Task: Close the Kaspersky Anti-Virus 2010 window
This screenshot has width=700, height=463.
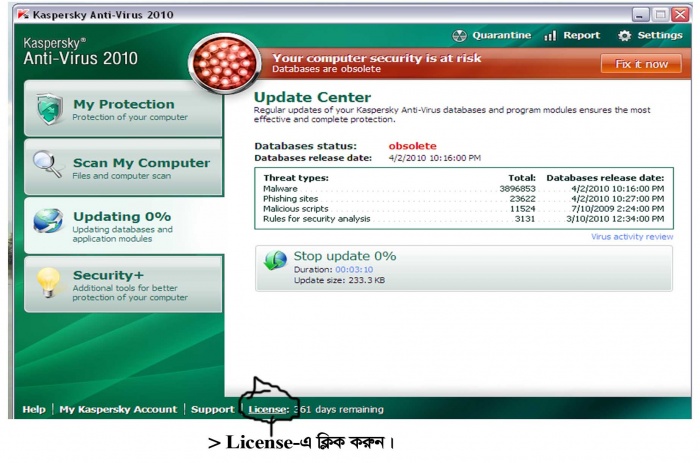Action: point(681,15)
